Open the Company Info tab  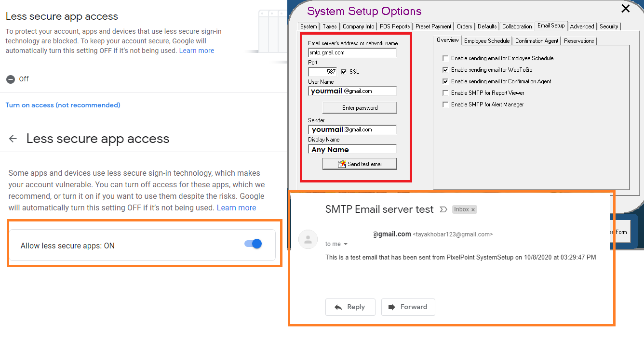pyautogui.click(x=358, y=26)
